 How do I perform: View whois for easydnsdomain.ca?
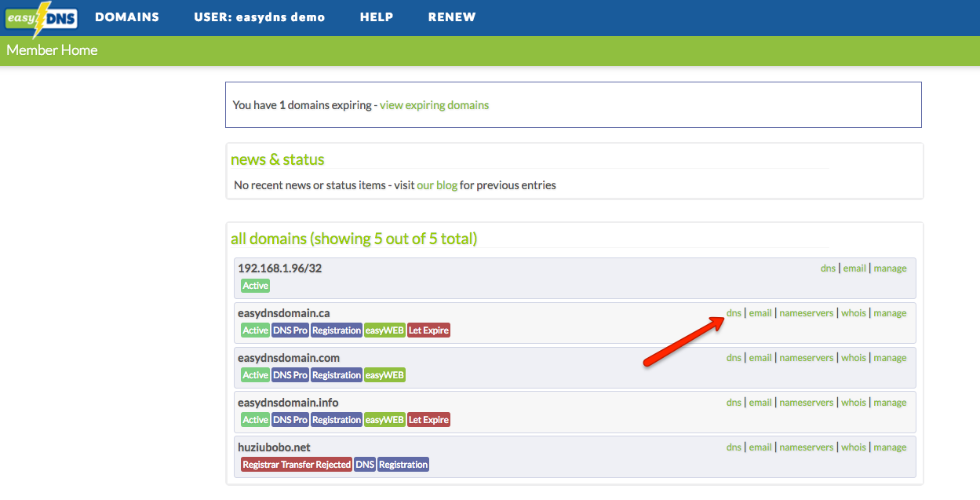pyautogui.click(x=854, y=313)
